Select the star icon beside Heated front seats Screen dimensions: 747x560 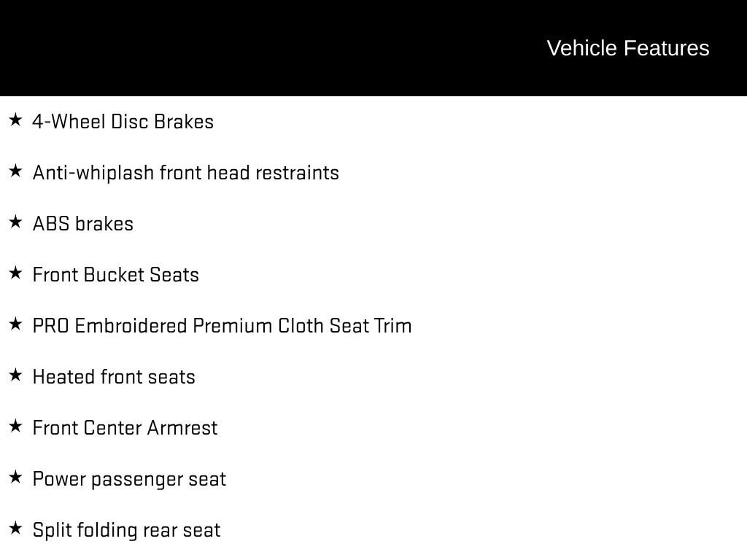coord(15,375)
